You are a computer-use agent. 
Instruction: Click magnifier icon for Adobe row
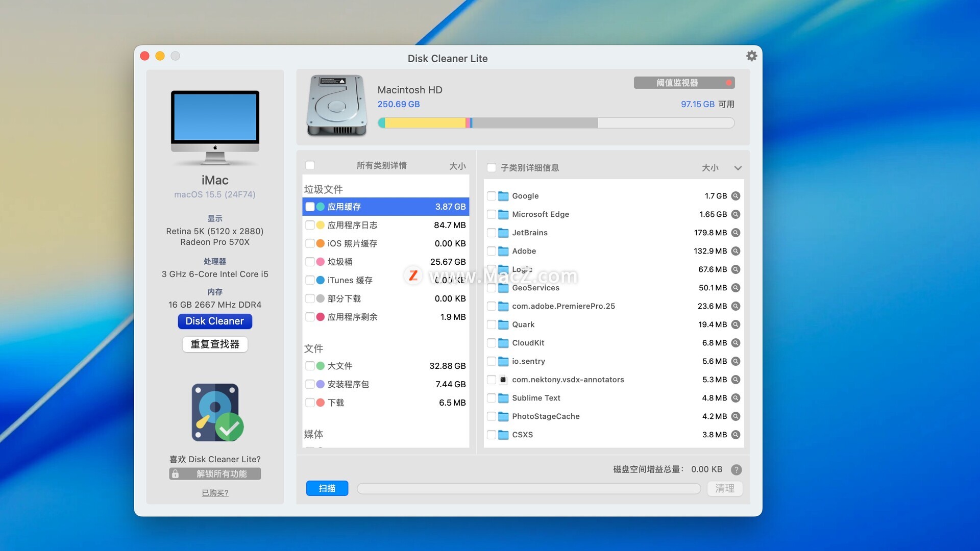pos(736,251)
